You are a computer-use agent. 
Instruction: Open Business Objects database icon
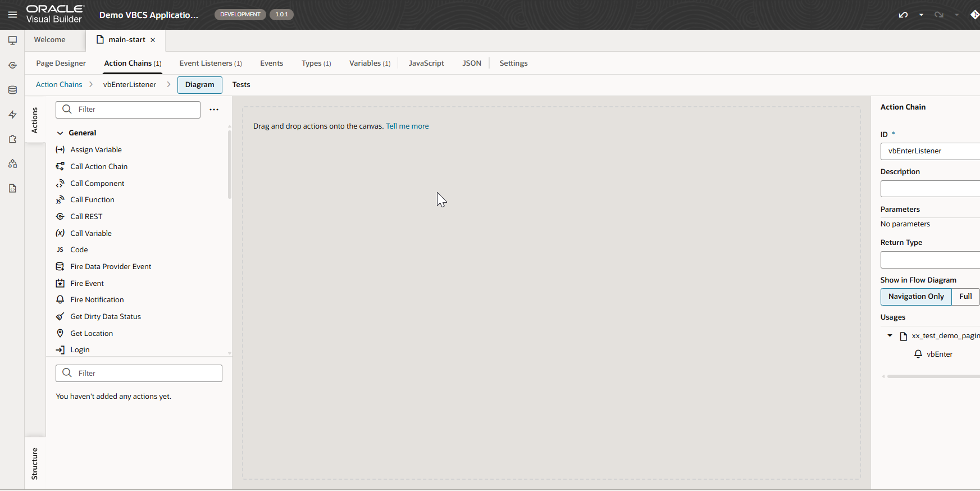pos(12,90)
